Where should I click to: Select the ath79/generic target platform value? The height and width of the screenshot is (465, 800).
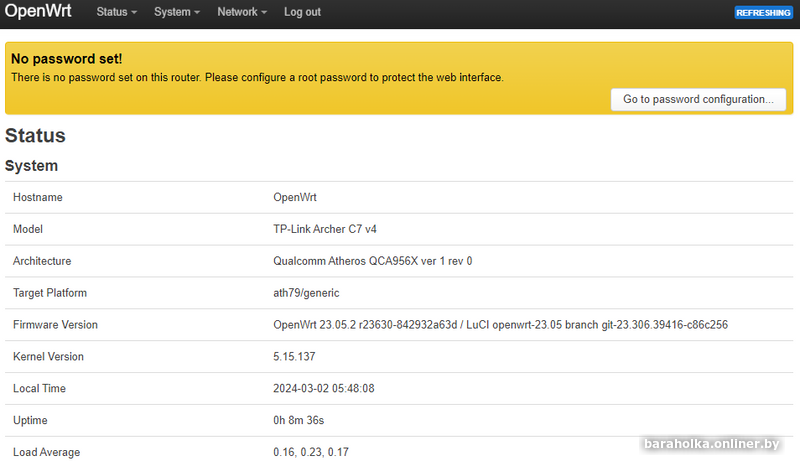click(306, 293)
